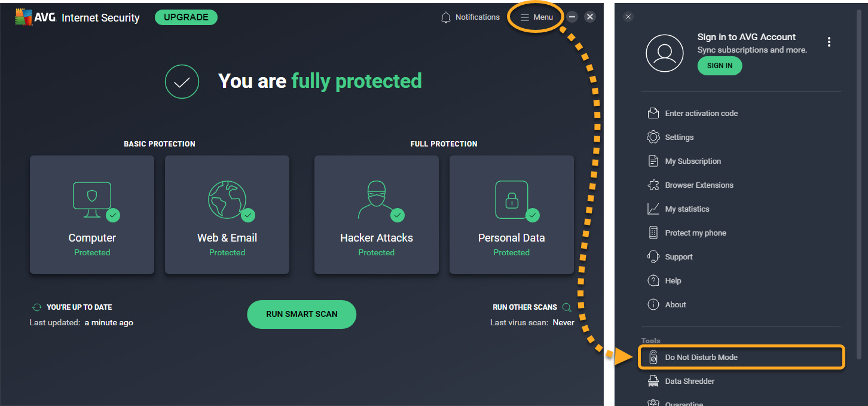Open My statistics chart item
The image size is (868, 406).
point(687,209)
